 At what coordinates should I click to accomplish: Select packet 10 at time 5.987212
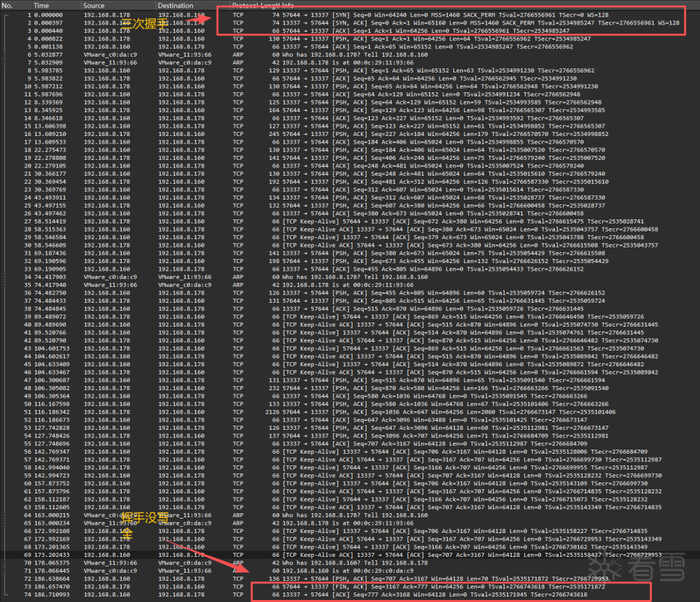(x=350, y=86)
